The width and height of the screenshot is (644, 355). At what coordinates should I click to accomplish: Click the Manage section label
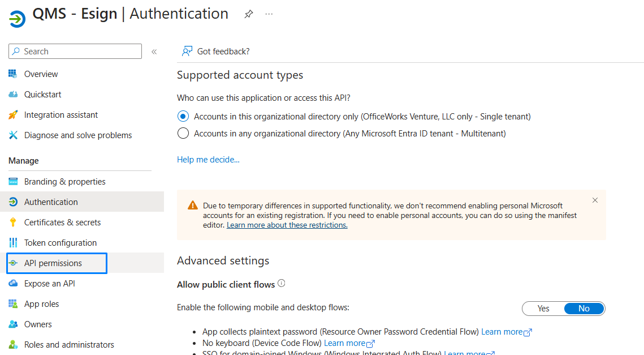click(x=24, y=161)
